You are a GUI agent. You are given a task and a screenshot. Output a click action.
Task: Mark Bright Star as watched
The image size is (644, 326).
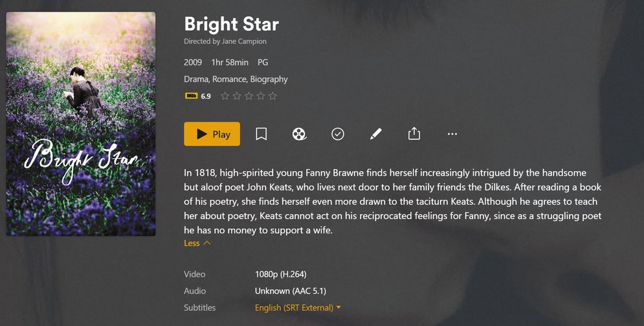click(x=337, y=134)
